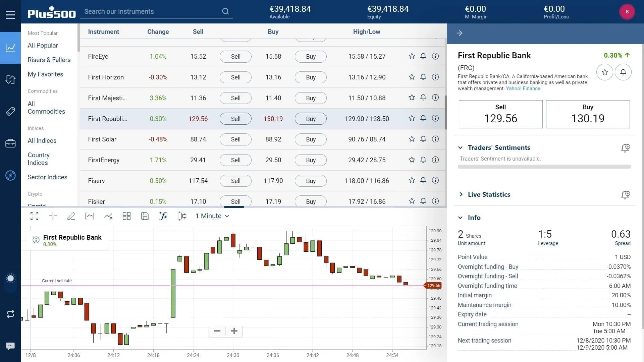The image size is (644, 362).
Task: Star the First Majestic row
Action: [x=412, y=98]
